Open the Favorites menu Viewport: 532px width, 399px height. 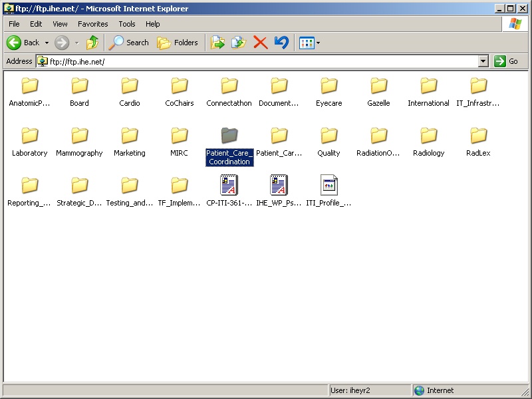point(92,24)
